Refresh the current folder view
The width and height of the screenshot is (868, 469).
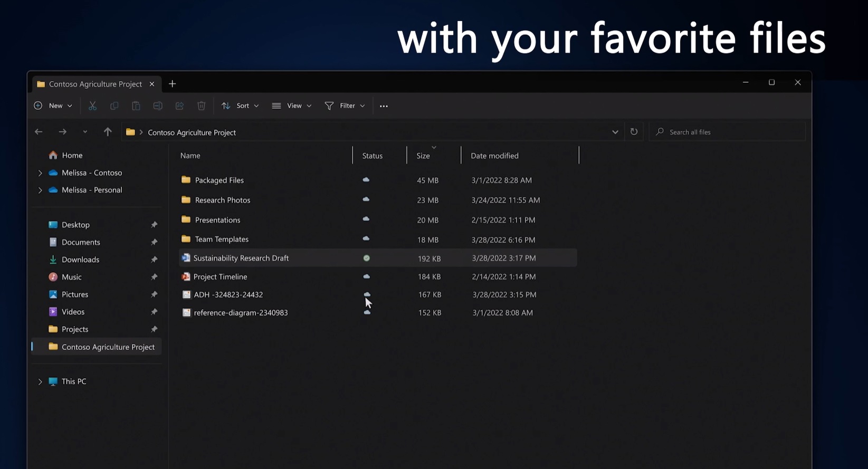tap(634, 132)
